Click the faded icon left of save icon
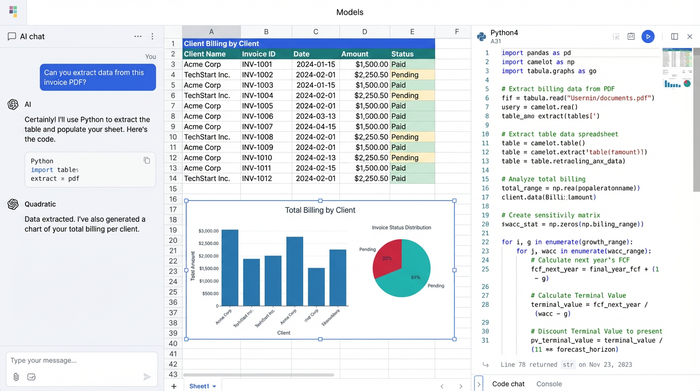The width and height of the screenshot is (700, 391). pos(616,37)
